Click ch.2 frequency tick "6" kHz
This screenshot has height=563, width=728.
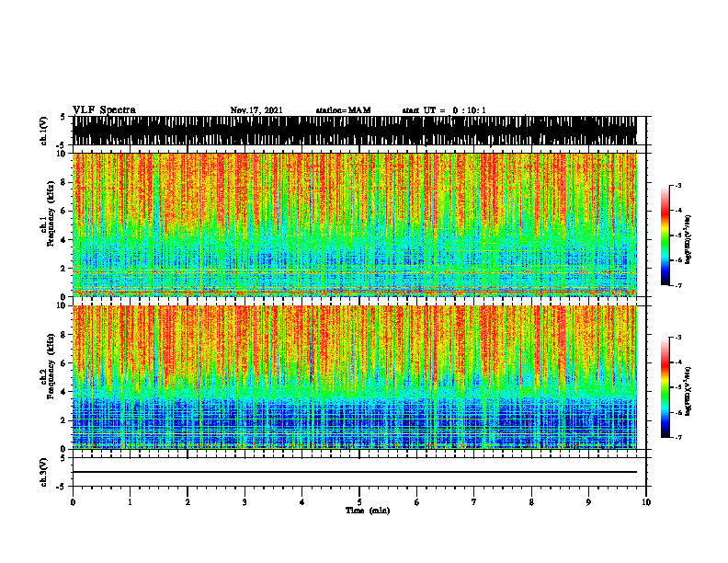64,363
